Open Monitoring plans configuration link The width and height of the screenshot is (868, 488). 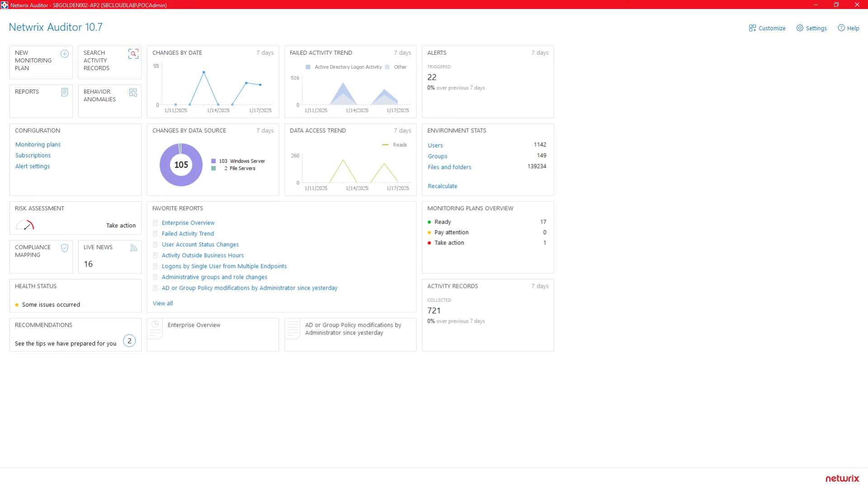pyautogui.click(x=38, y=145)
